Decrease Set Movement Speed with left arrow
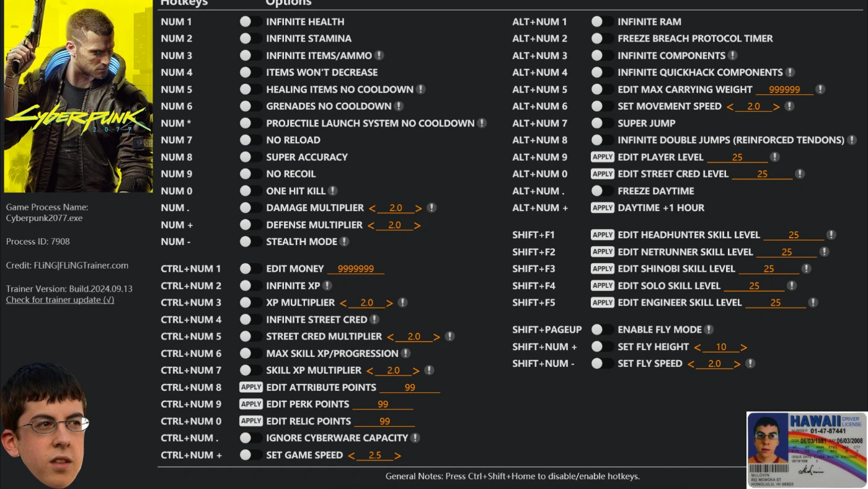868x489 pixels. (x=730, y=107)
